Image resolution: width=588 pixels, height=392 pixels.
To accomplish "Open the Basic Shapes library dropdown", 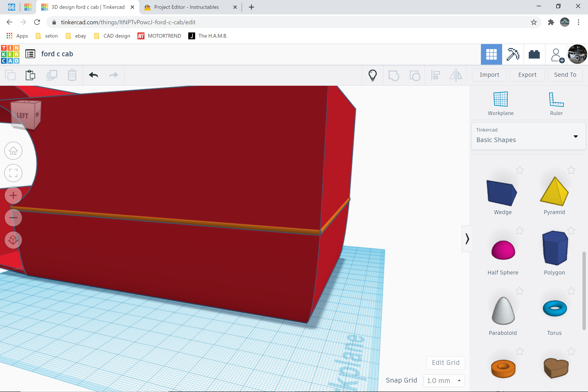I will 528,136.
